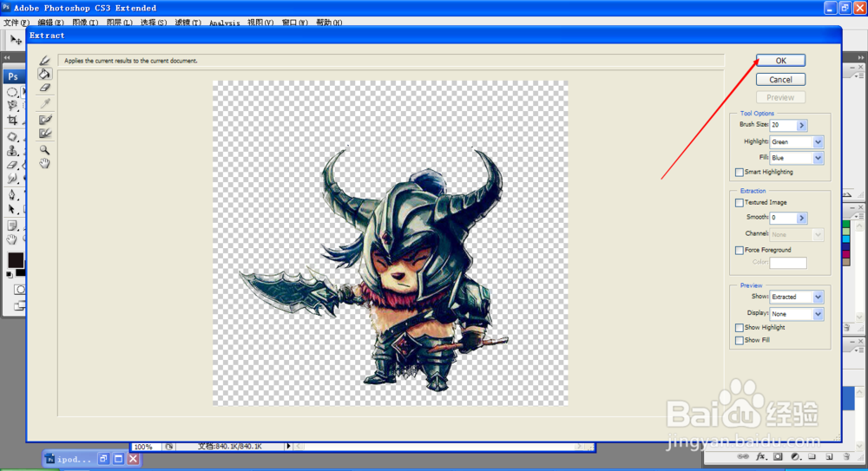Open 图像(I) menu
Image resolution: width=868 pixels, height=471 pixels.
pyautogui.click(x=85, y=23)
